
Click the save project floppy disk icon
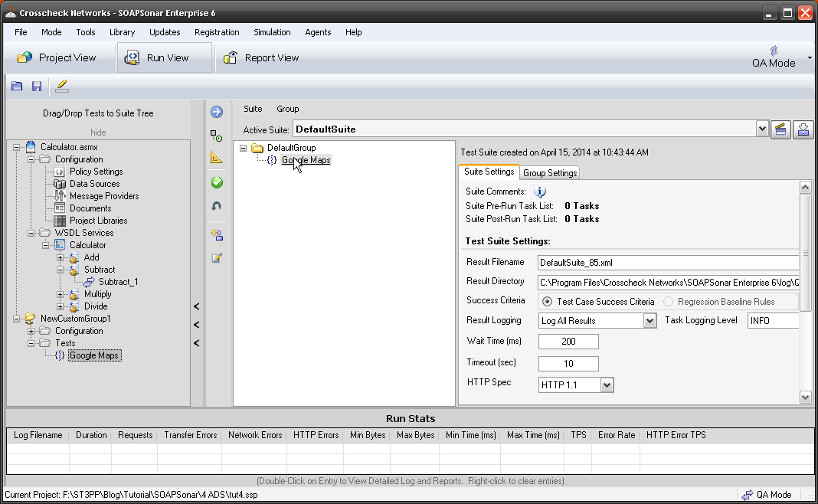(37, 86)
